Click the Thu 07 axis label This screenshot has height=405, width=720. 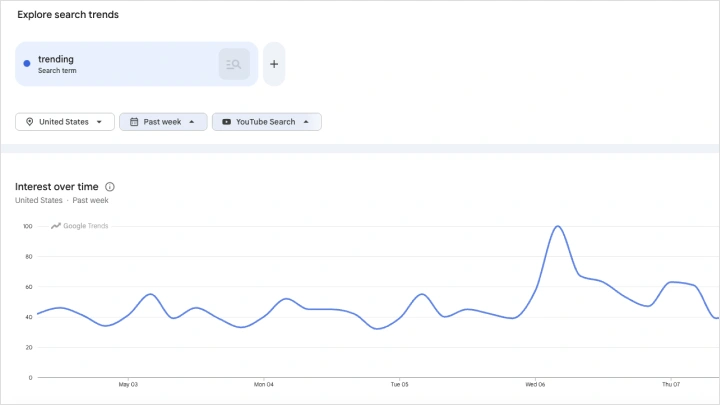[671, 384]
